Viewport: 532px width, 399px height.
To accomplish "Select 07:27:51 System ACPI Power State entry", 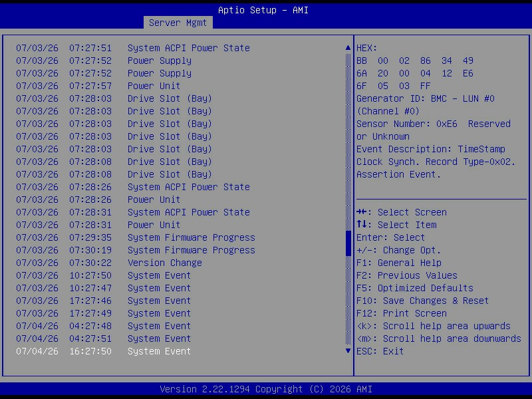I will pos(133,48).
